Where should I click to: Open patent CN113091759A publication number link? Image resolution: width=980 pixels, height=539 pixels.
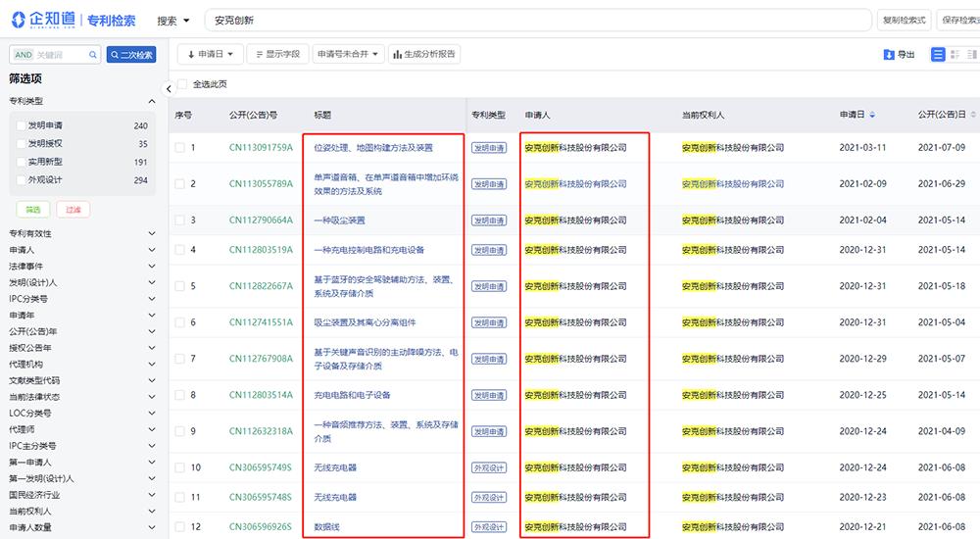point(261,148)
